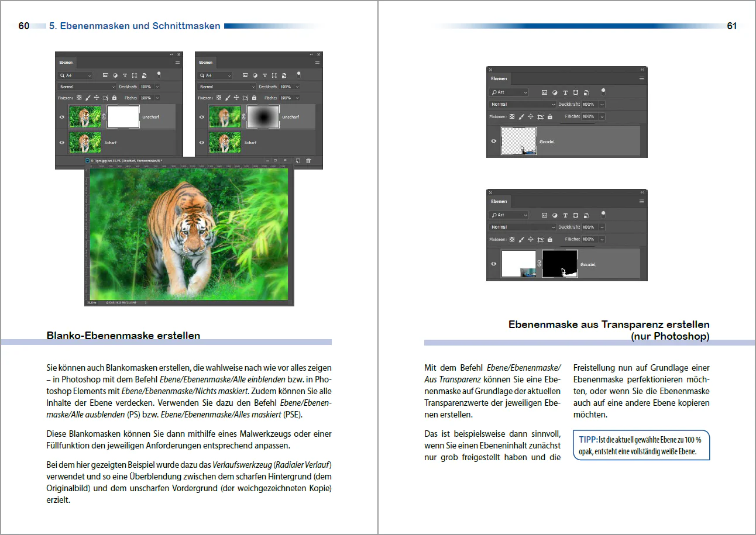Click Deckkraft 100% field in black-mask Gondel panel
This screenshot has width=756, height=535.
coord(589,227)
